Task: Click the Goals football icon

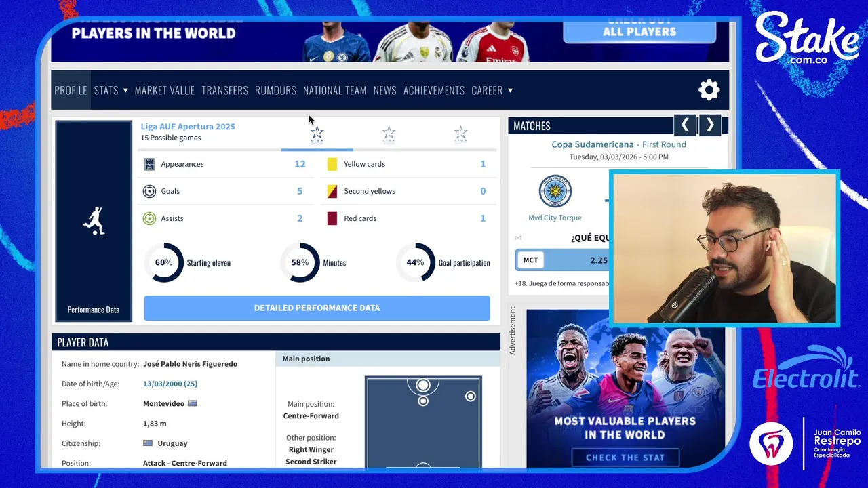Action: (150, 191)
